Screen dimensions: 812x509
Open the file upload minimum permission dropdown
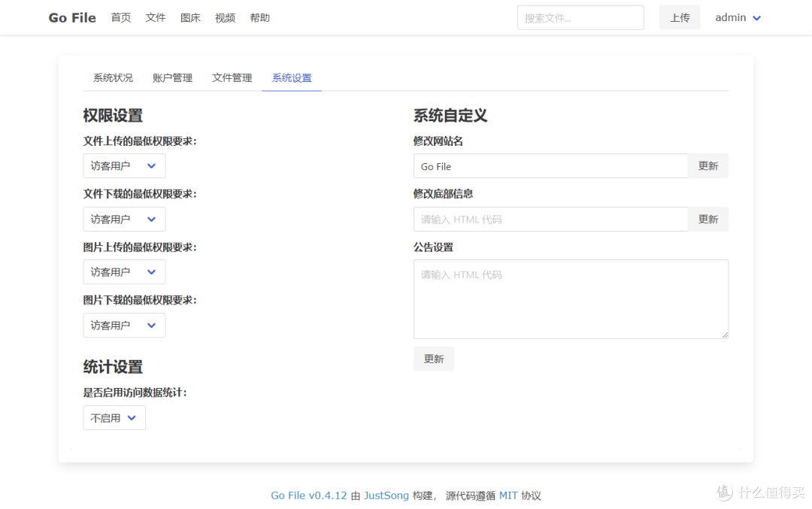click(x=124, y=165)
